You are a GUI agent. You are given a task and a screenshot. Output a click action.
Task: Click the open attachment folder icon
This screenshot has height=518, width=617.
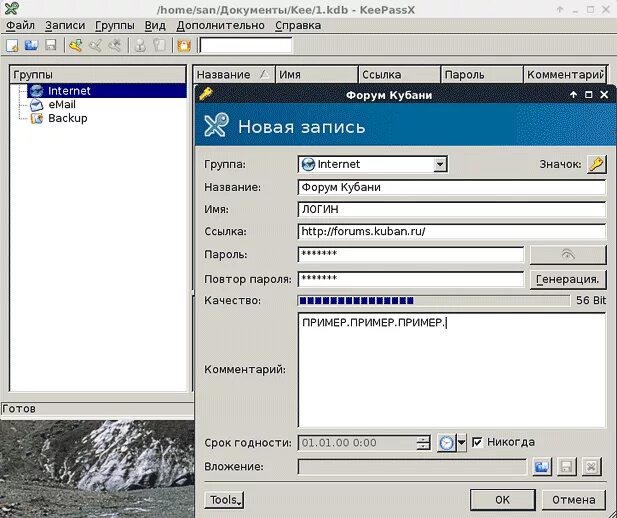542,467
